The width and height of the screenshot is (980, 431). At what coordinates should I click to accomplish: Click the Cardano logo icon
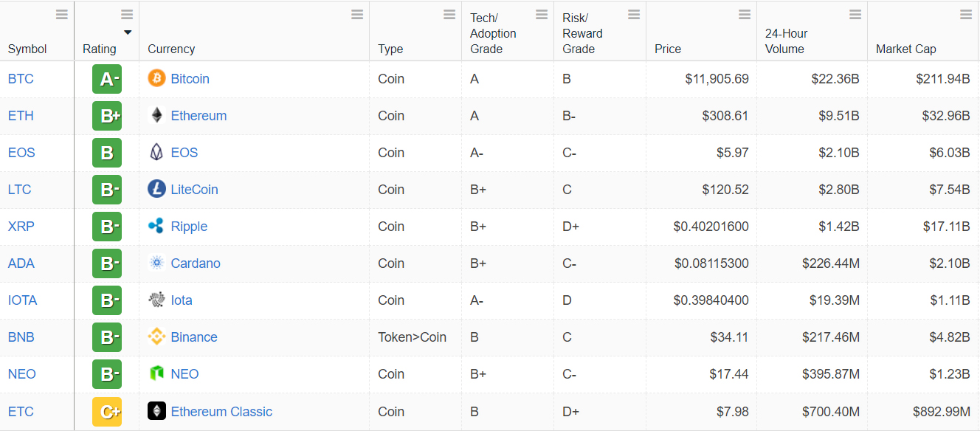point(156,263)
